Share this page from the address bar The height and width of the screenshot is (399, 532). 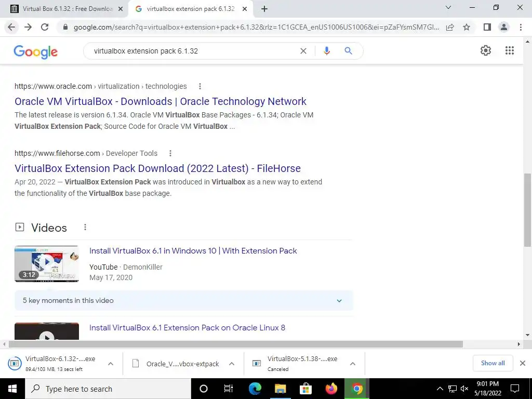pos(450,28)
